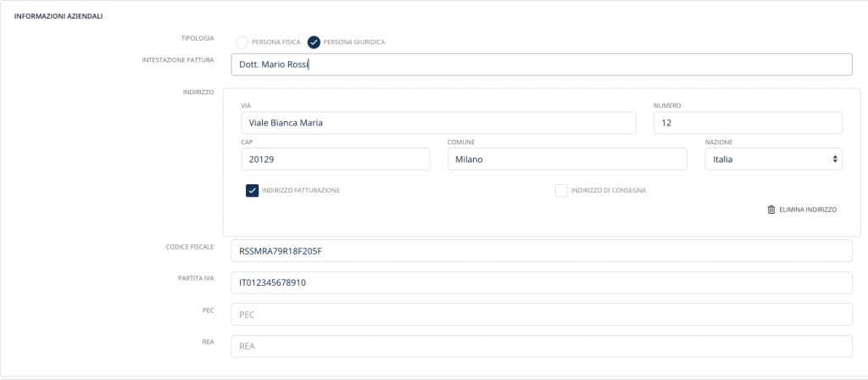This screenshot has width=868, height=380.
Task: Select the Persona Giuridica radio option
Action: pos(314,42)
